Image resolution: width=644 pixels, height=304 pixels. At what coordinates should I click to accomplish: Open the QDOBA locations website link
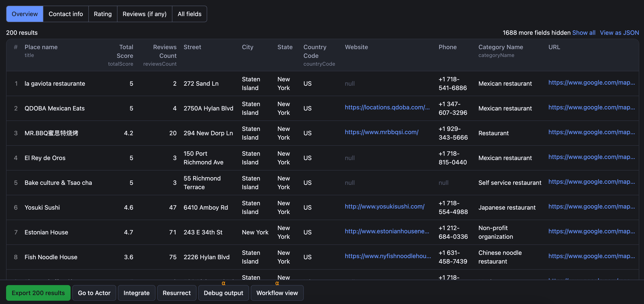click(x=387, y=107)
